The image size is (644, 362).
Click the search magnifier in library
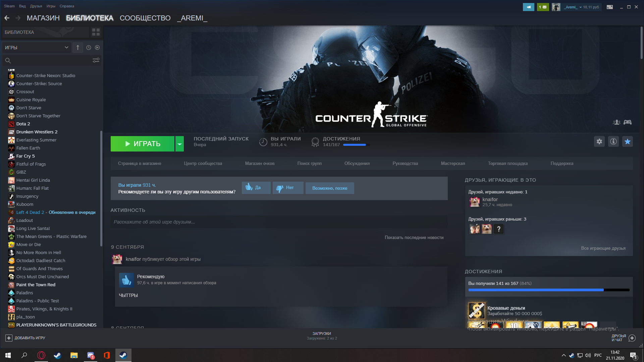(x=8, y=61)
